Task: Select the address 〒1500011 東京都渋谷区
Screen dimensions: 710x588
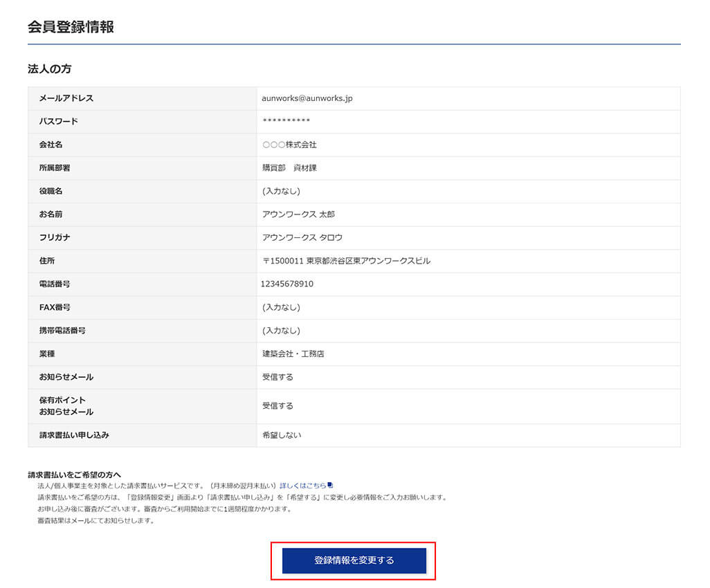Action: (x=347, y=261)
